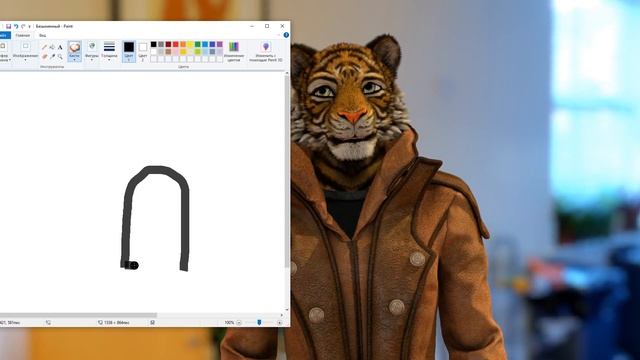Viewport: 640px width, 360px height.
Task: Open the blue File tab in Paint
Action: (5, 35)
